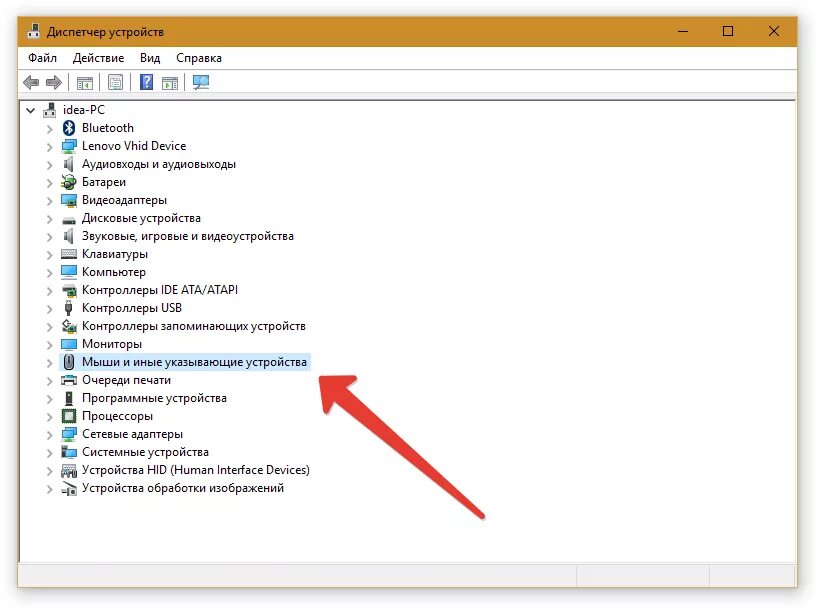Click the scan for hardware changes monitor icon
The width and height of the screenshot is (819, 610).
click(201, 82)
